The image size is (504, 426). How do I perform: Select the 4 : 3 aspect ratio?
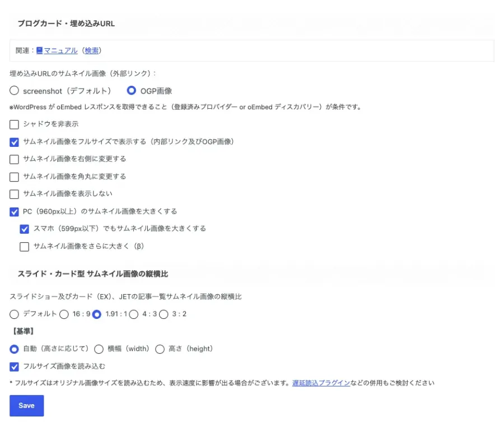(x=134, y=314)
